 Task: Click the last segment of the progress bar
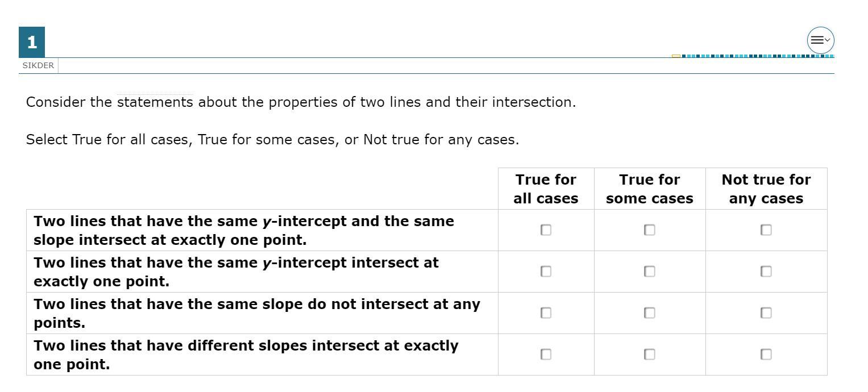[x=832, y=56]
